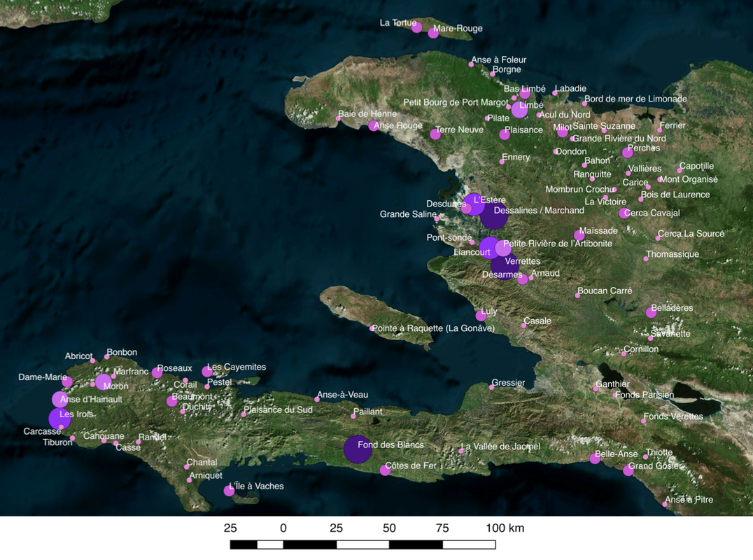Click the Belladères circle marker

point(652,313)
